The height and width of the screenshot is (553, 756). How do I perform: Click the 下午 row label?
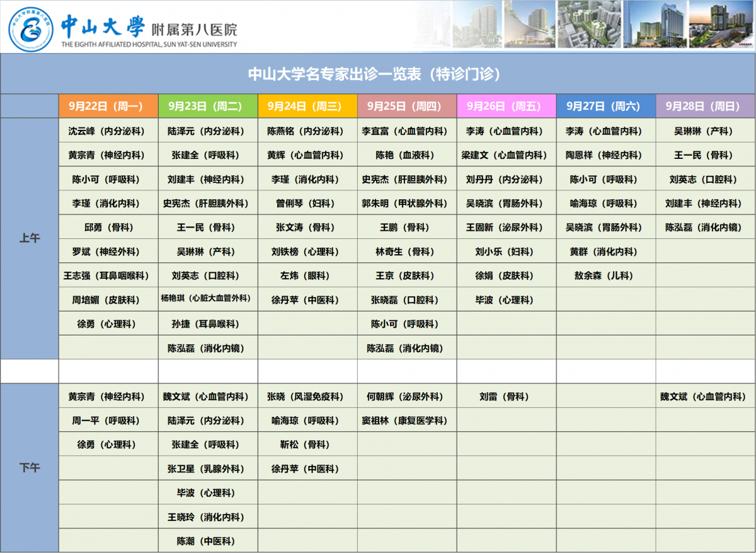[x=30, y=468]
